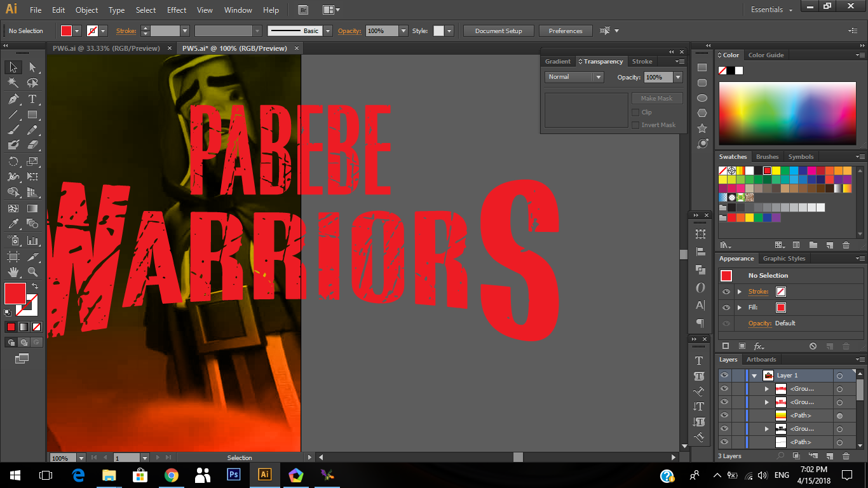Select the Paintbrush tool
Image resolution: width=868 pixels, height=488 pixels.
coord(13,130)
